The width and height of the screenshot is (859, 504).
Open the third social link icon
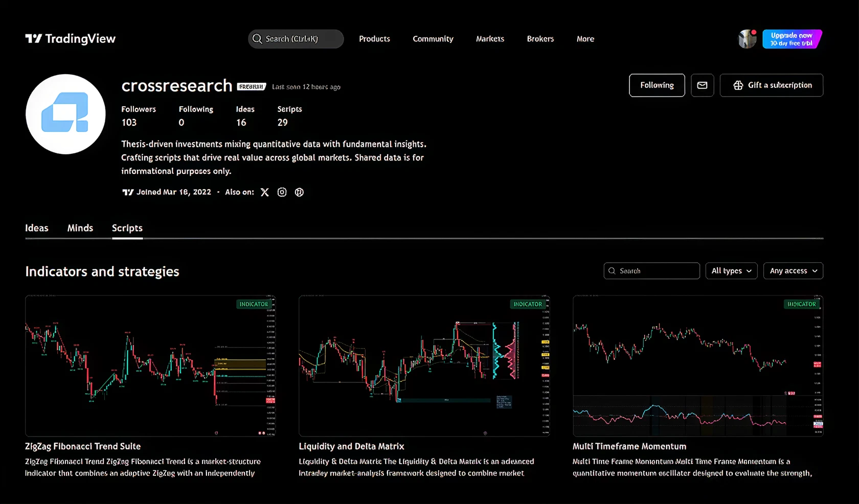[299, 192]
